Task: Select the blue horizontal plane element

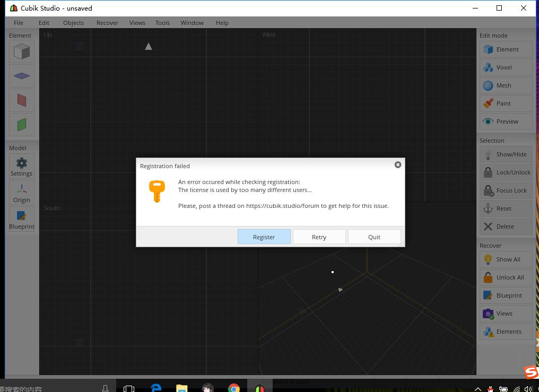Action: coord(22,76)
